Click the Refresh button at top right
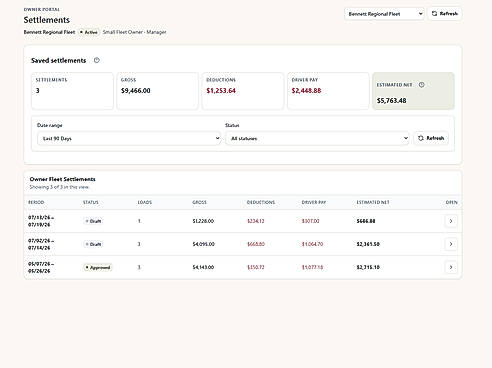This screenshot has width=492, height=368. coord(445,14)
